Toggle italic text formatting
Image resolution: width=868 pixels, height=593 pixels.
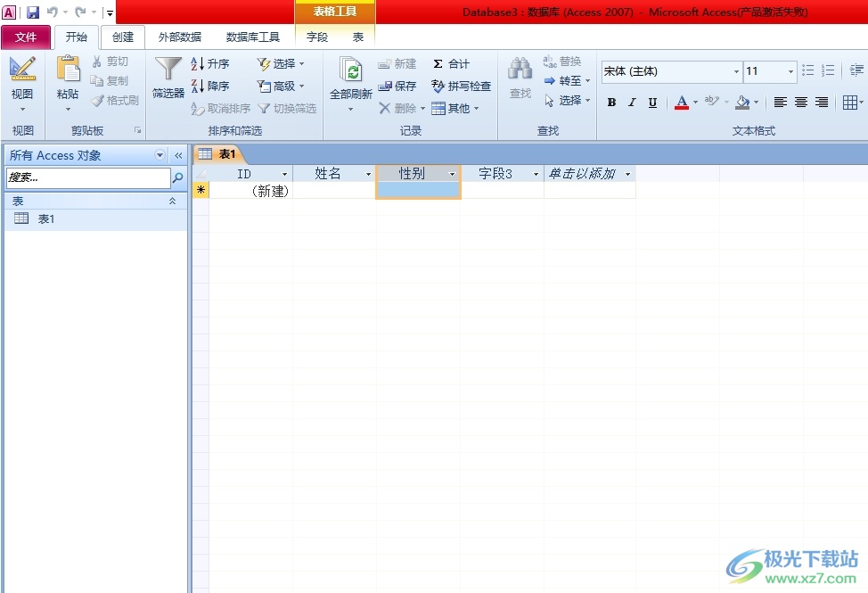pos(632,103)
